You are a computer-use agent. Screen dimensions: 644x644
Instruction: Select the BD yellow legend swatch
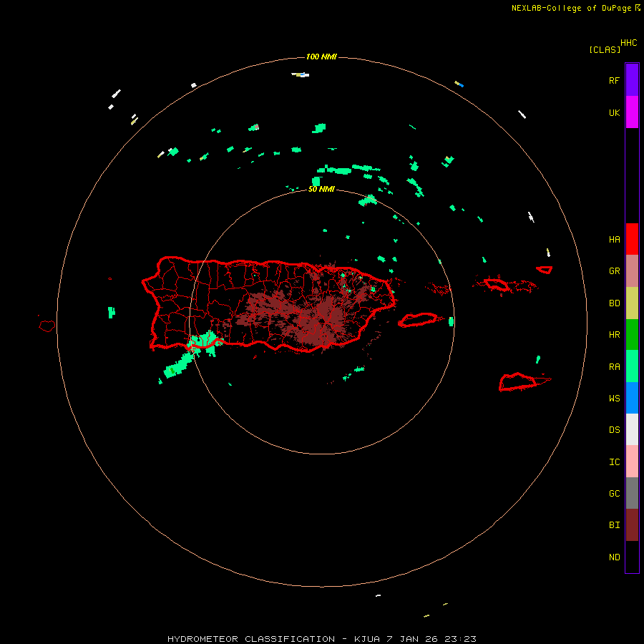(632, 303)
